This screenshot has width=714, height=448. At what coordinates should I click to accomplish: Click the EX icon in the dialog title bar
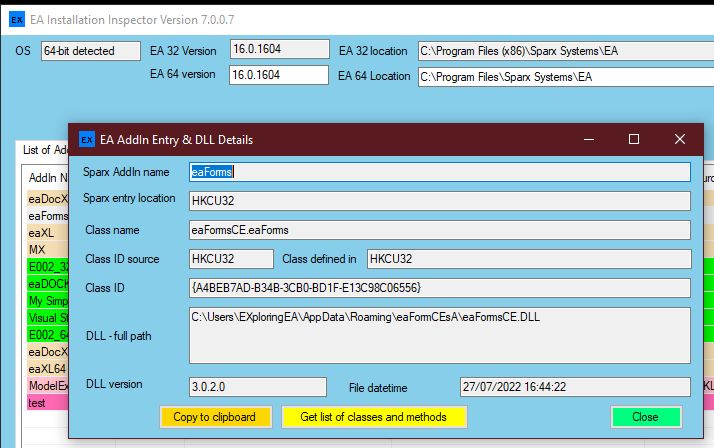point(86,139)
